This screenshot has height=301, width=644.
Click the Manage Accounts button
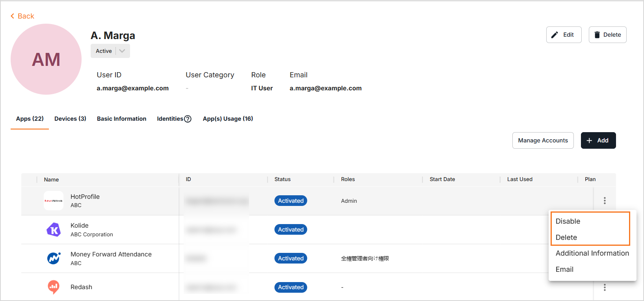(x=543, y=140)
